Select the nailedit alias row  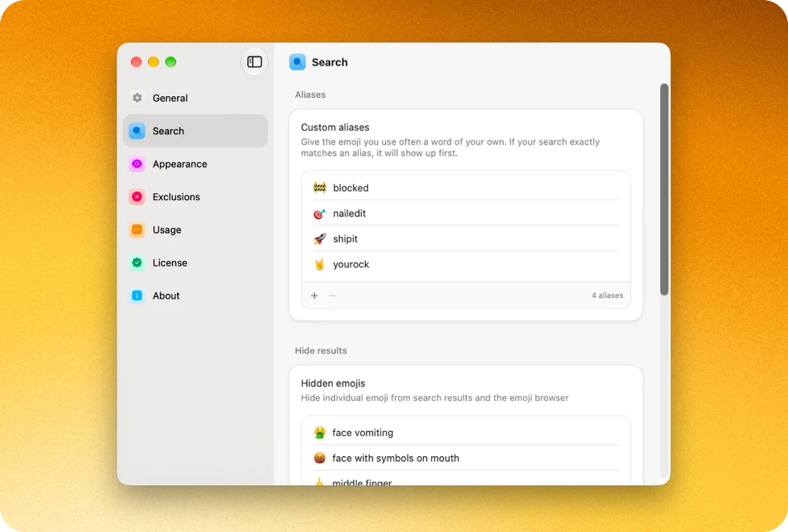466,213
